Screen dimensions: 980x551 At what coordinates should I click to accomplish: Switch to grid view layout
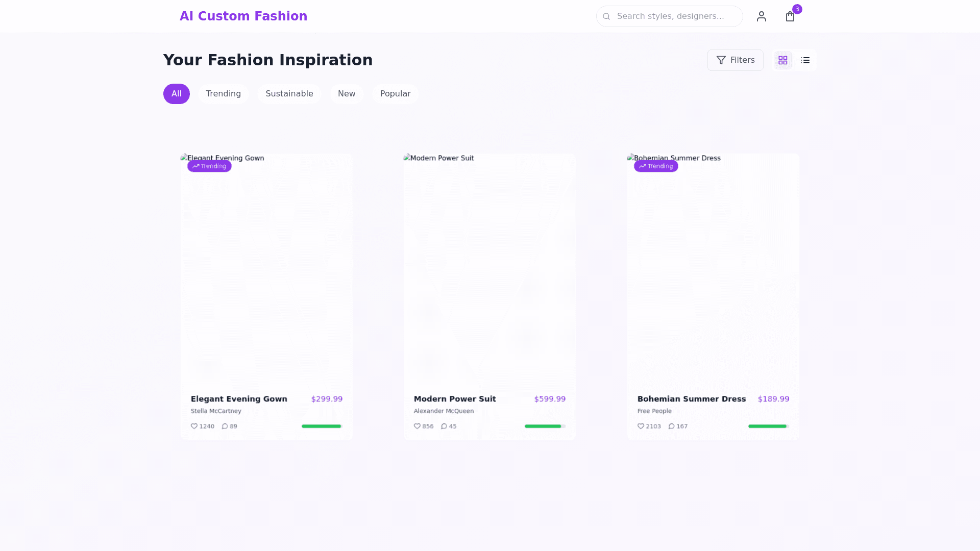point(782,60)
